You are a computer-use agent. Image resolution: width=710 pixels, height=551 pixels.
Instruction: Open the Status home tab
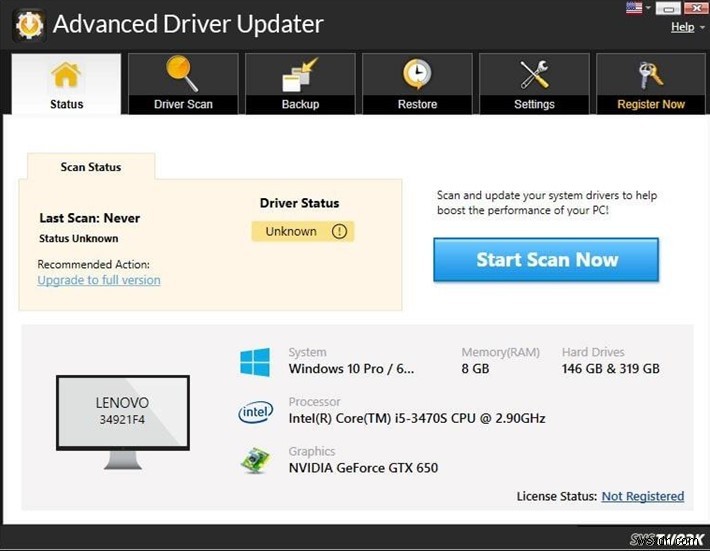tap(66, 83)
